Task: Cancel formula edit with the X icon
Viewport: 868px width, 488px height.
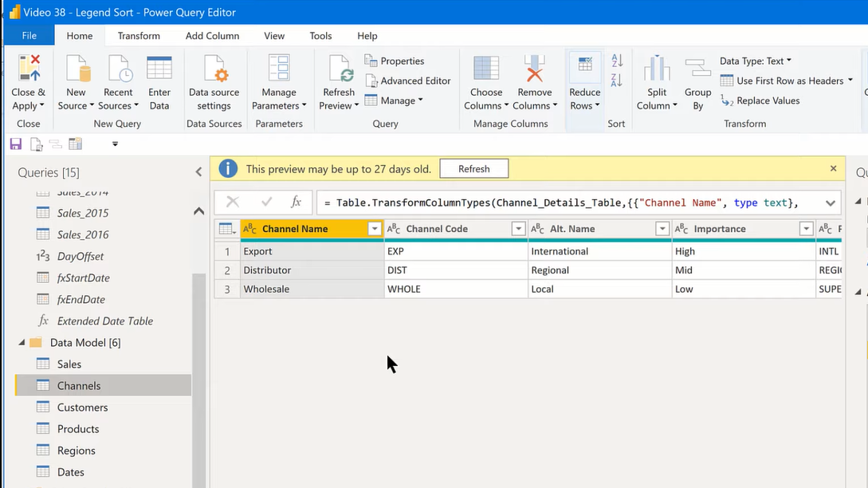Action: pyautogui.click(x=233, y=203)
